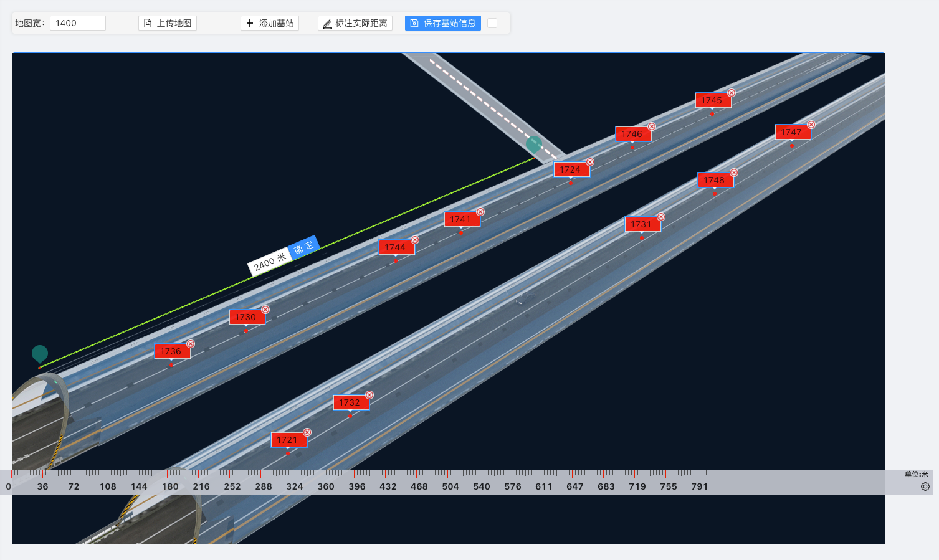The image size is (939, 560).
Task: Activate the 标注实际距离 measuring tool
Action: [x=355, y=23]
